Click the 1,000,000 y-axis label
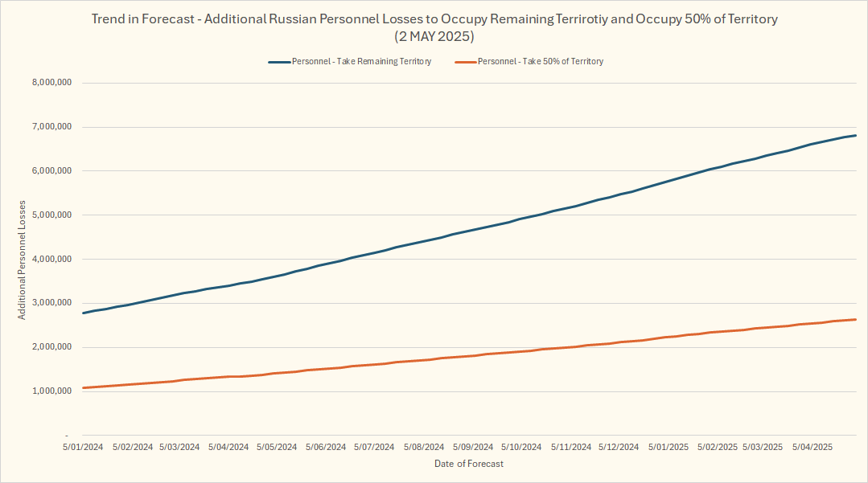This screenshot has height=483, width=868. point(52,392)
